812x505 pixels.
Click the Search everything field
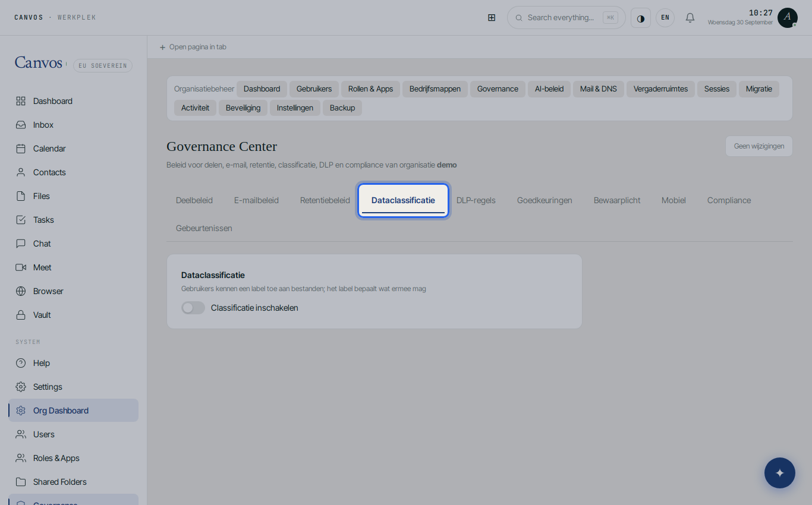click(x=566, y=18)
